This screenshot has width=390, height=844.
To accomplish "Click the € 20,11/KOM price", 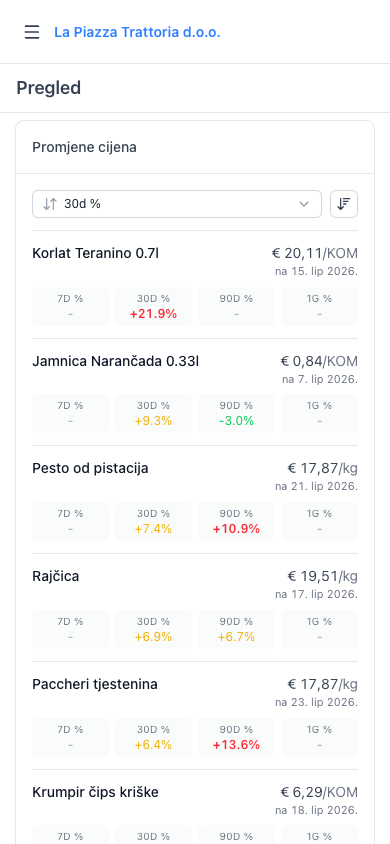I will click(x=314, y=254).
